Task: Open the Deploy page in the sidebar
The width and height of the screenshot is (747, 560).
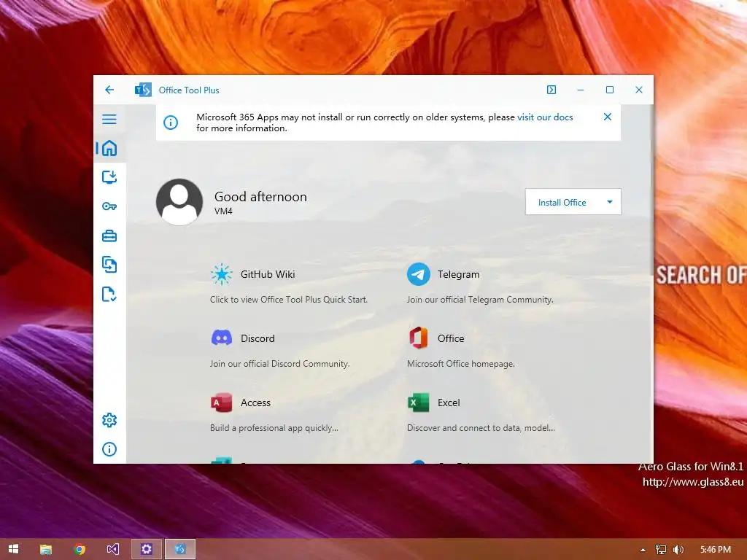Action: click(109, 177)
